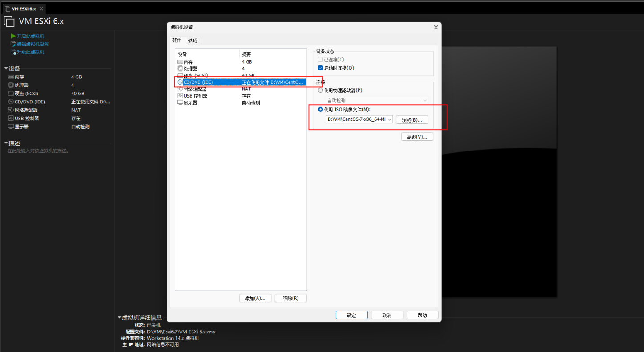
Task: Click the 确定 confirm button
Action: [351, 315]
